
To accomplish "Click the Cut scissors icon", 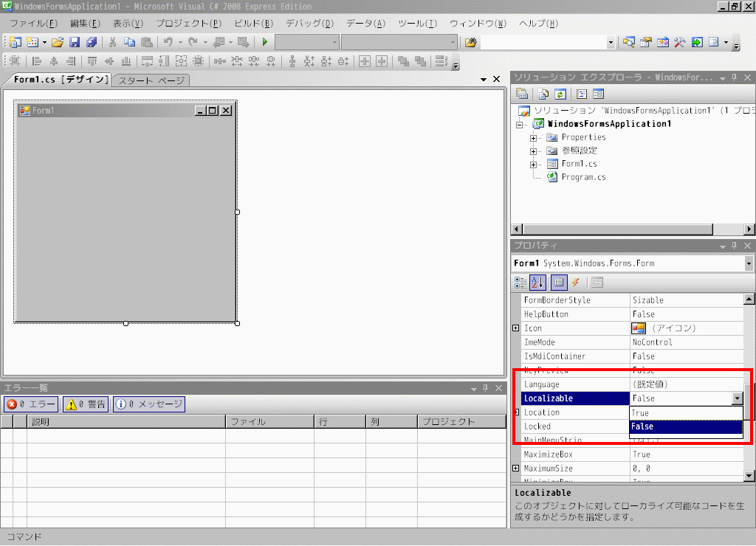I will pos(112,42).
